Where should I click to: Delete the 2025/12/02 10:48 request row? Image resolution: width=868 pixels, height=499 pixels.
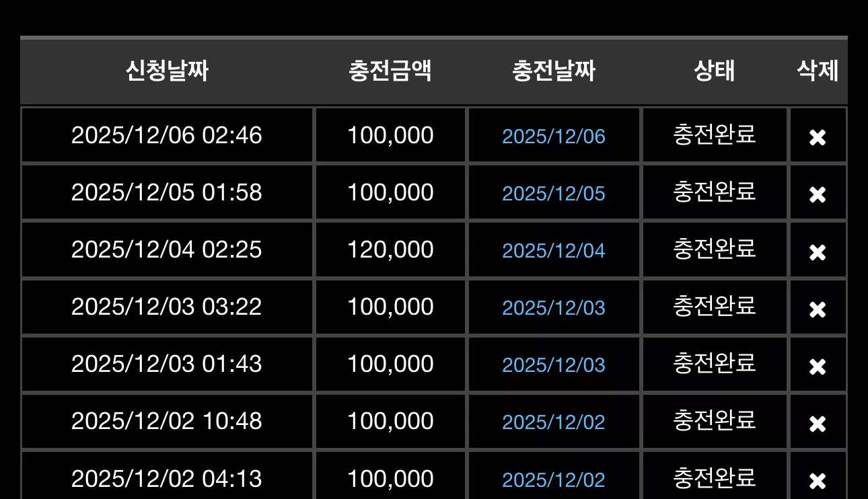tap(818, 423)
